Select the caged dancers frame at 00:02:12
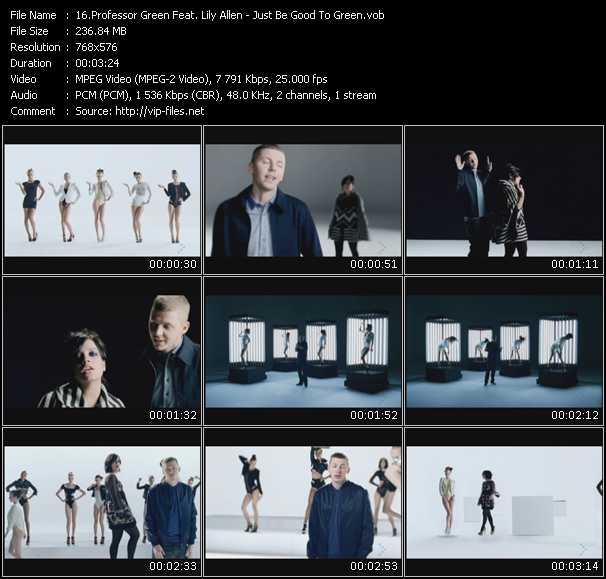The height and width of the screenshot is (579, 606). point(504,351)
